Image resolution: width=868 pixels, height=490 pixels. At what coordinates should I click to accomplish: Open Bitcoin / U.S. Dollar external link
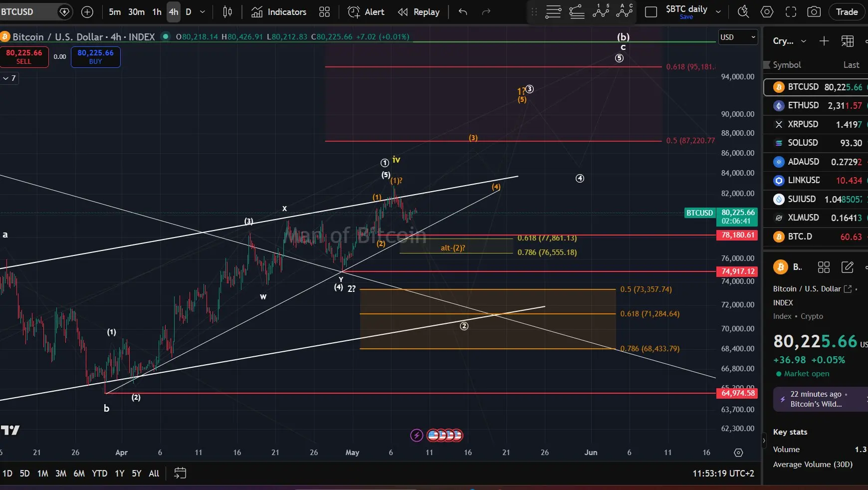point(848,289)
